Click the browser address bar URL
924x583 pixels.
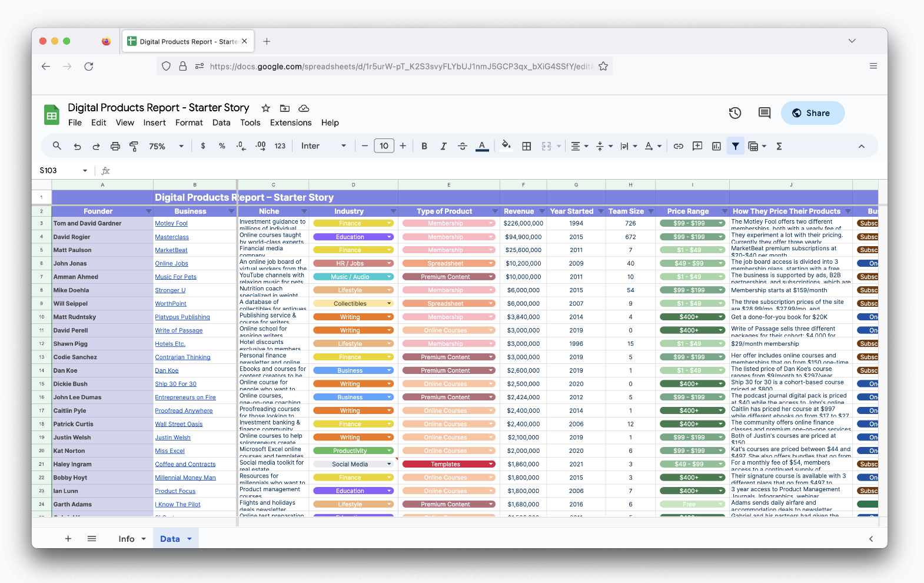click(401, 67)
